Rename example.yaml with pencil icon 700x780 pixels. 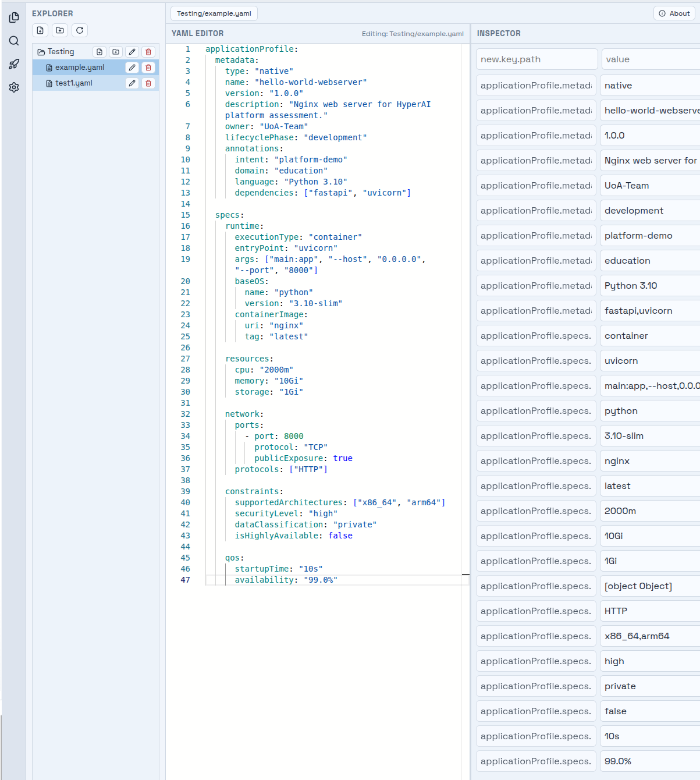click(132, 68)
